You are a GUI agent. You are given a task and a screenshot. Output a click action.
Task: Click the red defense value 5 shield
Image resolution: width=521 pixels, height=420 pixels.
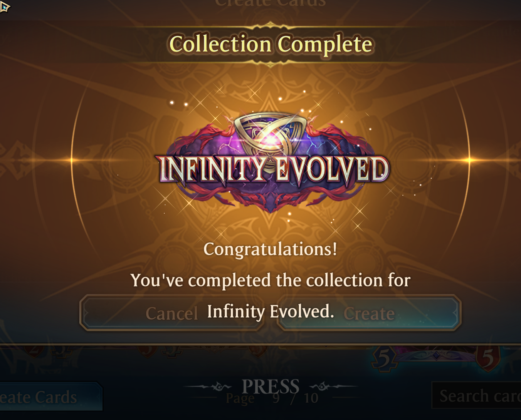pyautogui.click(x=488, y=358)
